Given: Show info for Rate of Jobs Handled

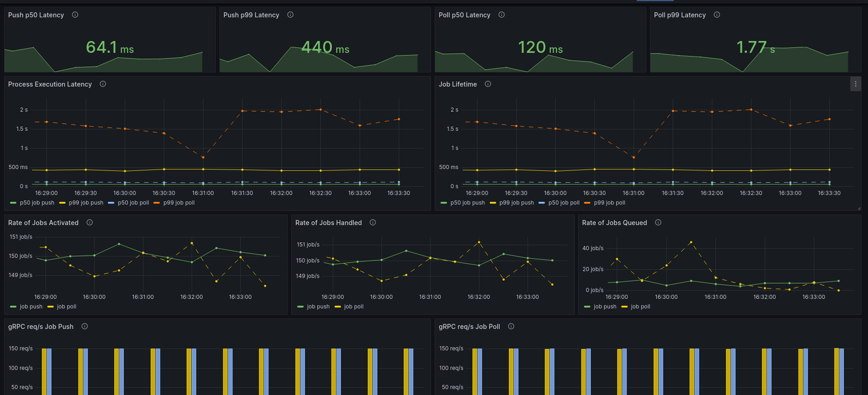Looking at the screenshot, I should coord(373,222).
